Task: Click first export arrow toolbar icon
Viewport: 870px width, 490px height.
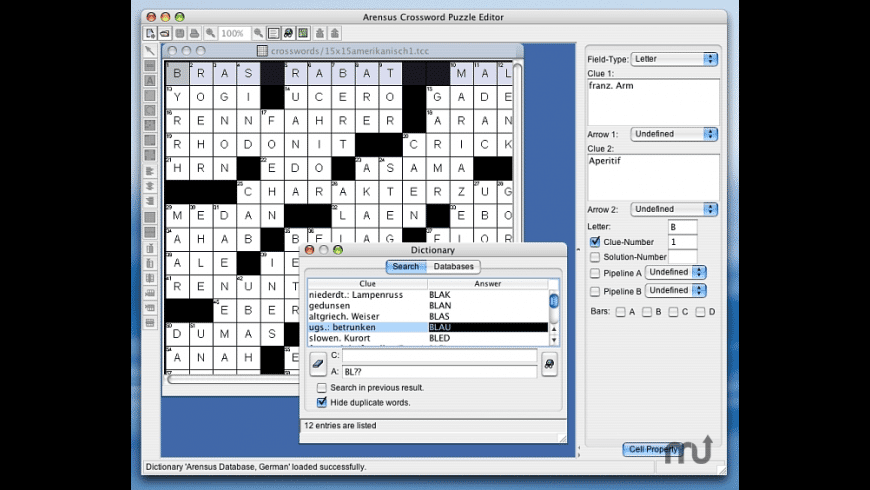Action: pyautogui.click(x=320, y=33)
